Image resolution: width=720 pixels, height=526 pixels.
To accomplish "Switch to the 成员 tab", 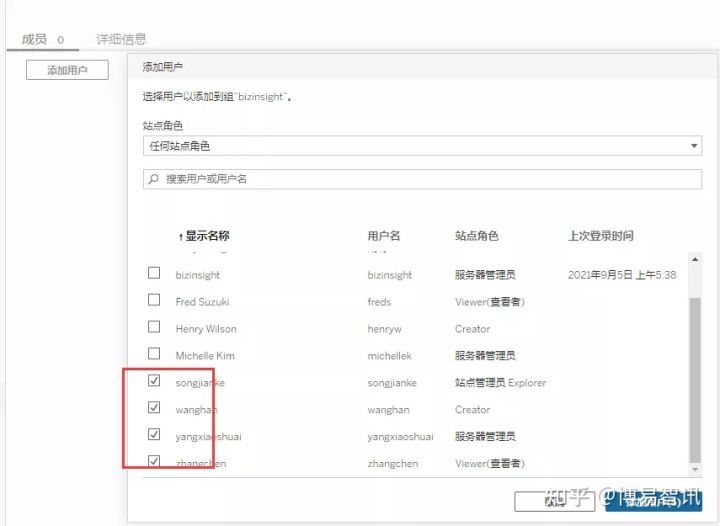I will click(42, 39).
